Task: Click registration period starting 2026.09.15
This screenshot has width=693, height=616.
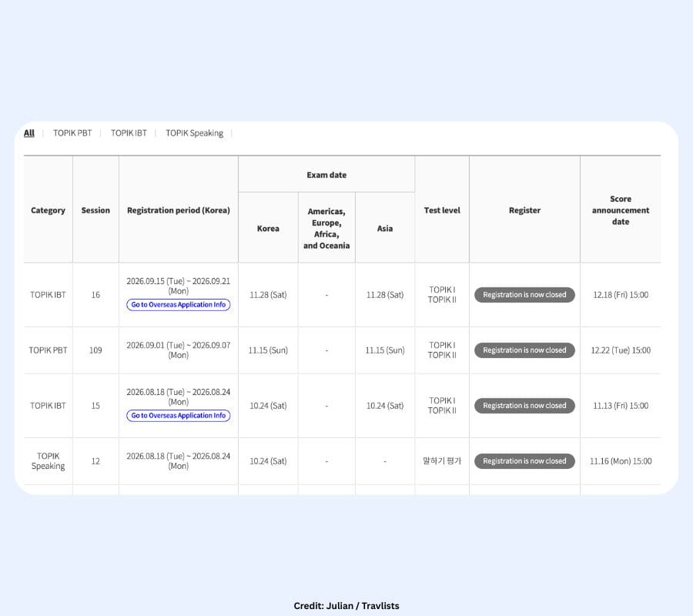Action: [x=179, y=286]
